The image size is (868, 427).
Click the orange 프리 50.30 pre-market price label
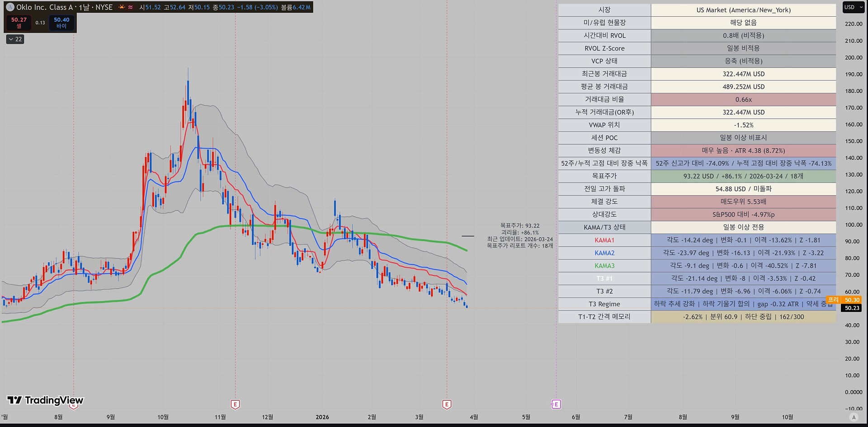pyautogui.click(x=844, y=300)
